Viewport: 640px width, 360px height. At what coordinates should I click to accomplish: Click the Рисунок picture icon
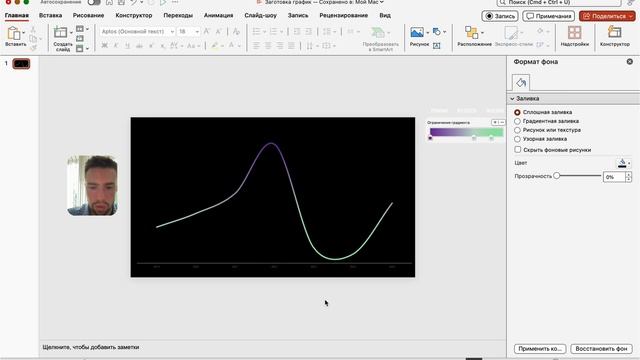[417, 32]
